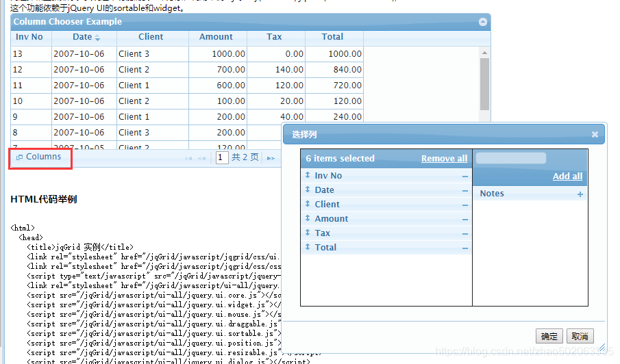This screenshot has width=620, height=364.
Task: Go to previous page icon in pager
Action: click(202, 158)
